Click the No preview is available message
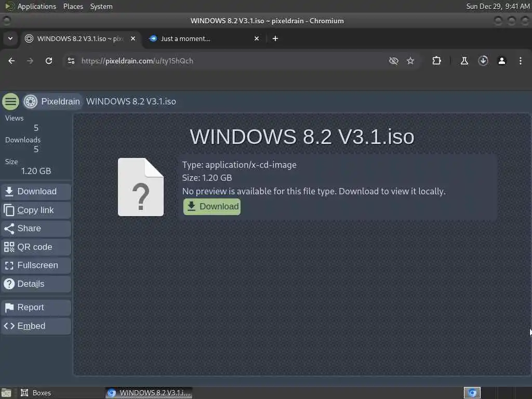The width and height of the screenshot is (532, 399). pyautogui.click(x=314, y=191)
